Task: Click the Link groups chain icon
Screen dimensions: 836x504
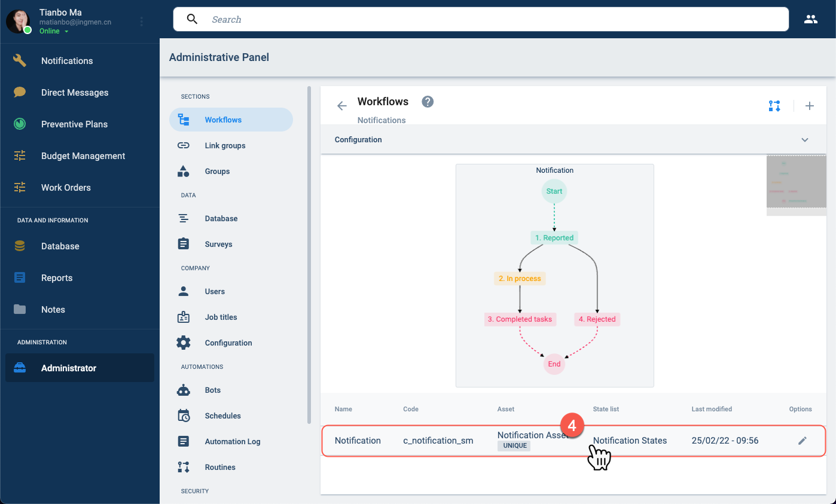Action: (184, 145)
